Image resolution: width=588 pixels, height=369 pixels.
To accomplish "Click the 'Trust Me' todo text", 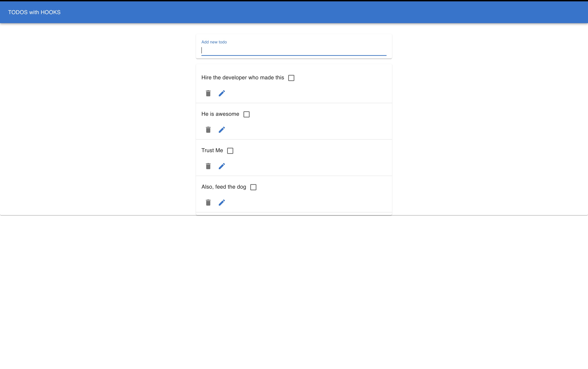I will coord(212,150).
